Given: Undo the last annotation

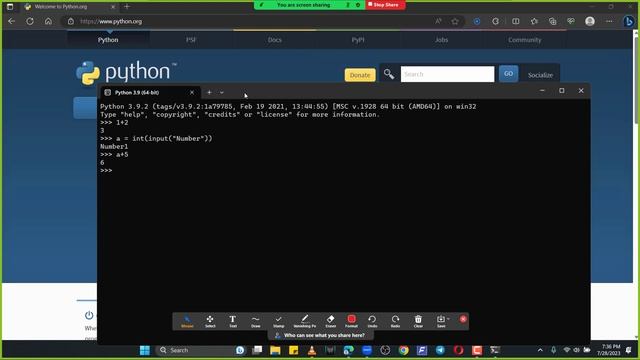Looking at the screenshot, I should pos(372,321).
